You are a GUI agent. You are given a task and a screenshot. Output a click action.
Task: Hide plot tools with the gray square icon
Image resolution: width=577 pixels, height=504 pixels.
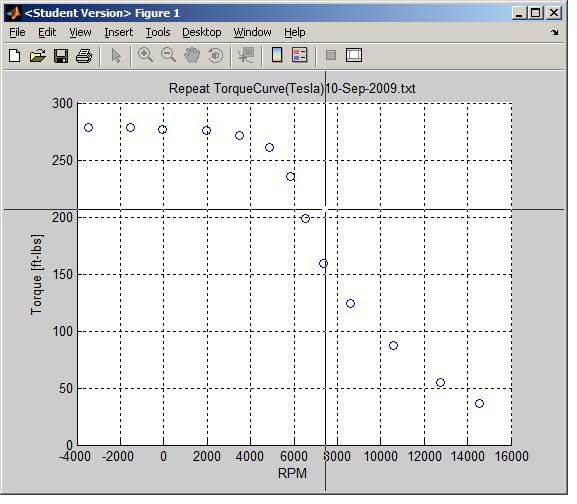click(x=331, y=56)
